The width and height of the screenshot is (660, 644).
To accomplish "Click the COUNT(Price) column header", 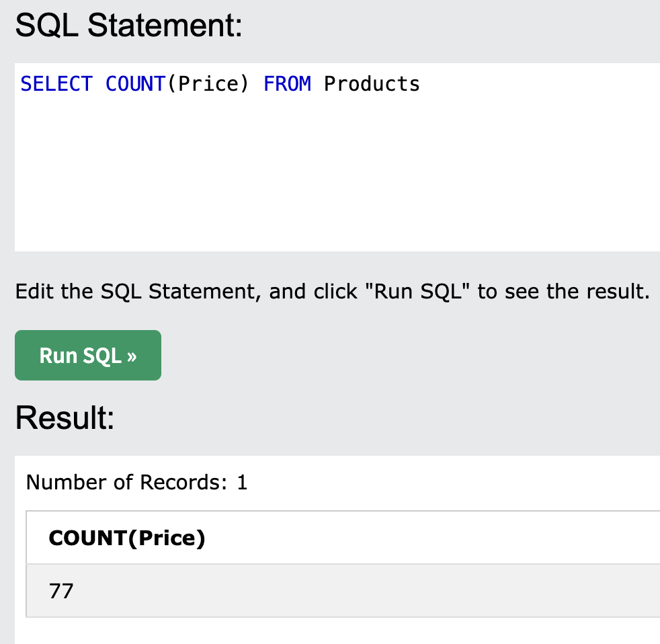I will [x=127, y=538].
